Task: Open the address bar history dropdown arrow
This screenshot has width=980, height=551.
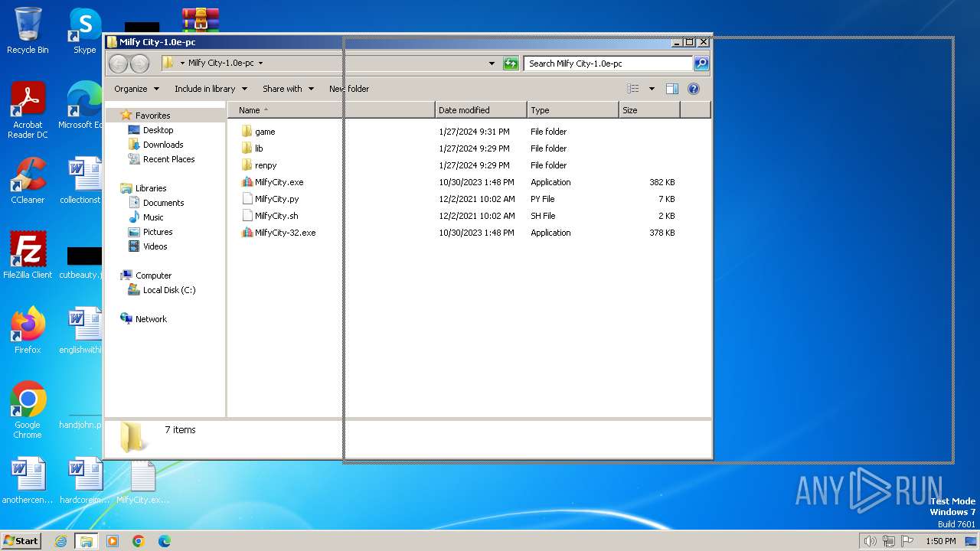Action: click(x=492, y=64)
